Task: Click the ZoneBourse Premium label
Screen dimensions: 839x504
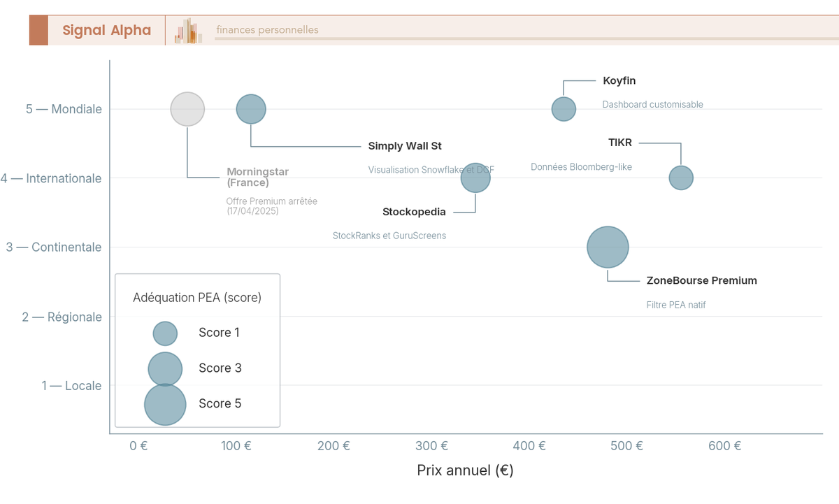Action: pos(702,280)
